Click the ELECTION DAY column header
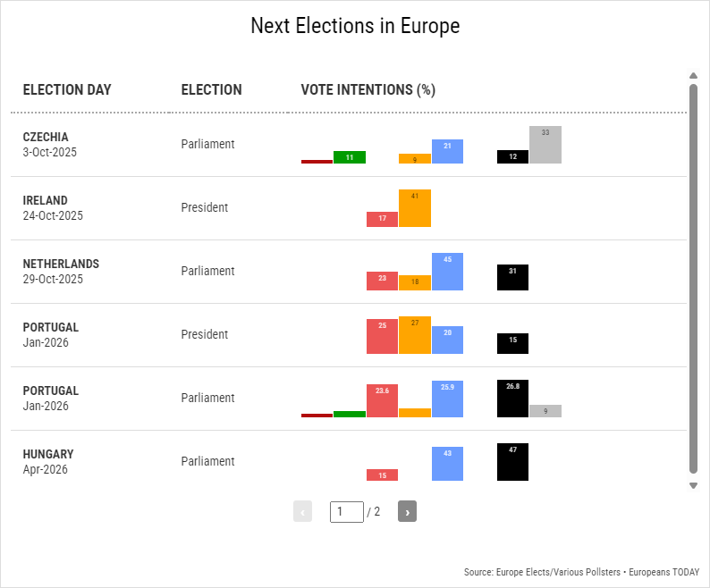This screenshot has height=588, width=710. [67, 89]
